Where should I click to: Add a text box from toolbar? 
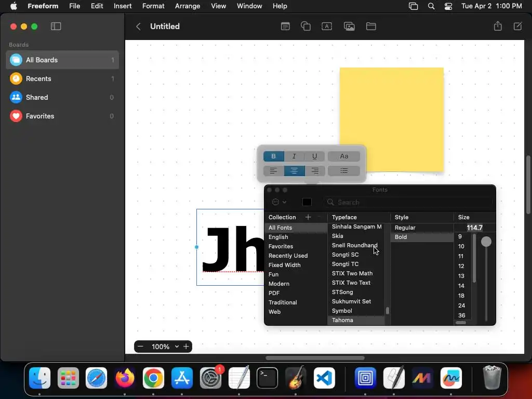tap(327, 26)
